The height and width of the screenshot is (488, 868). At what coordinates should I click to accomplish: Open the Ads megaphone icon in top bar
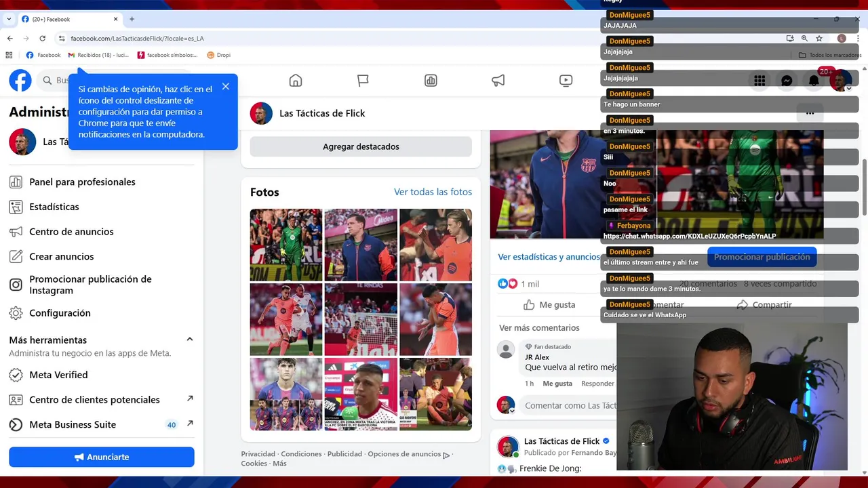[x=498, y=81]
